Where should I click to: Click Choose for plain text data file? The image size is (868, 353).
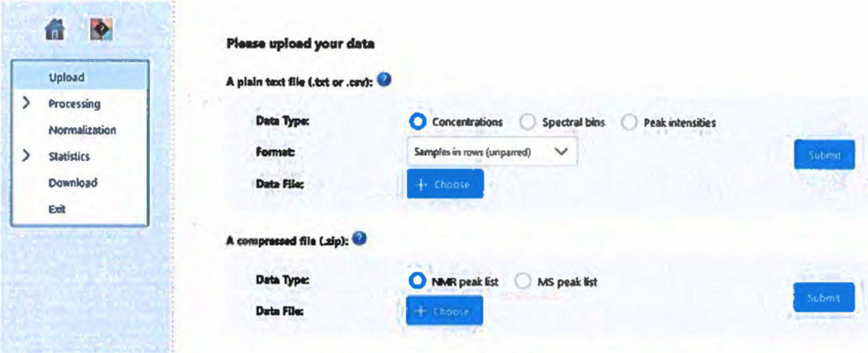pos(444,184)
